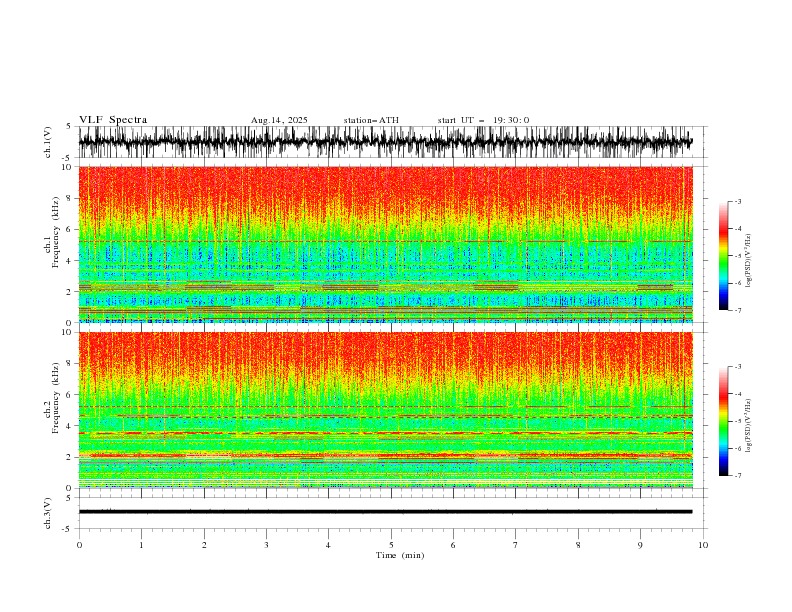
Task: Click the 'ch.1(V)' waveform axis label
Action: tap(48, 142)
